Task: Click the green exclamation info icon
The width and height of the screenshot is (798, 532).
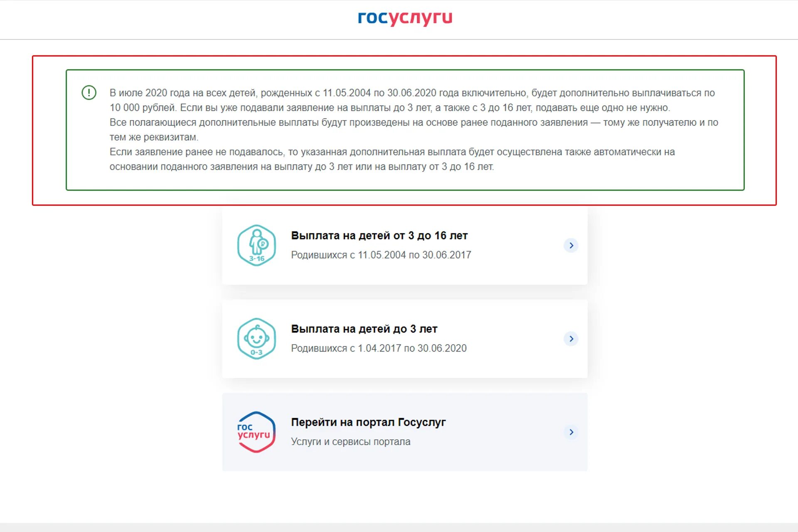Action: pyautogui.click(x=89, y=92)
